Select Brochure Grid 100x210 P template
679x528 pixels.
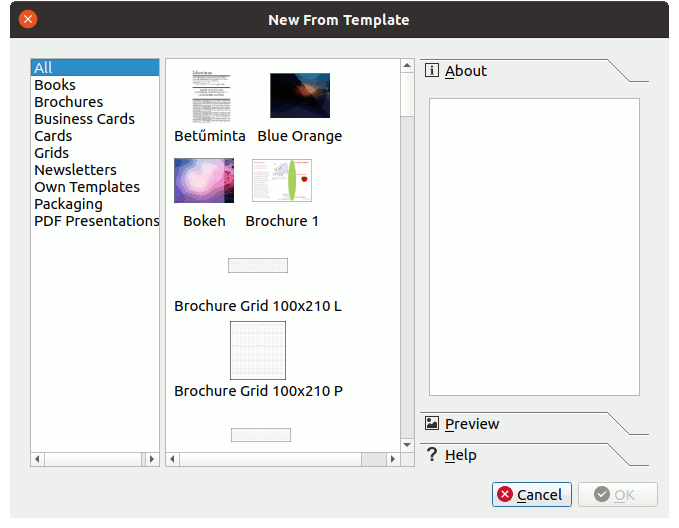(x=258, y=350)
